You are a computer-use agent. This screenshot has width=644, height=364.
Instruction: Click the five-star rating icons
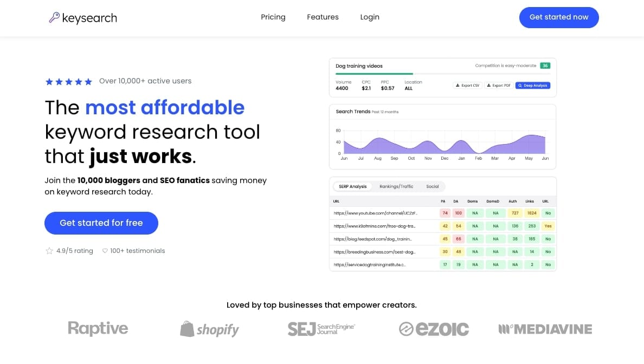pos(68,81)
